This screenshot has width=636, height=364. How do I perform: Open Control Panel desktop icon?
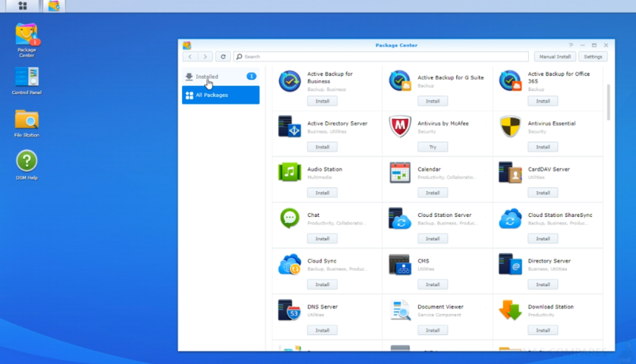pos(27,80)
